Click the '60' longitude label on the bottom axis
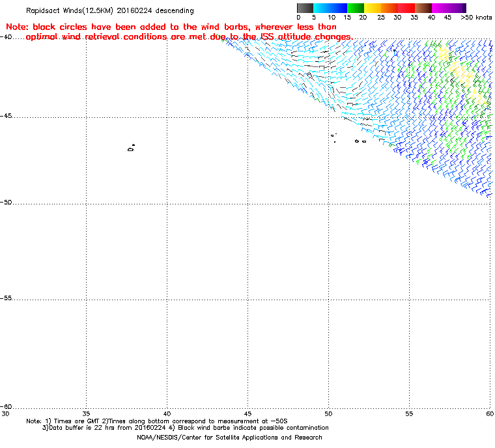Viewport: 495px width, 448px height. [490, 413]
